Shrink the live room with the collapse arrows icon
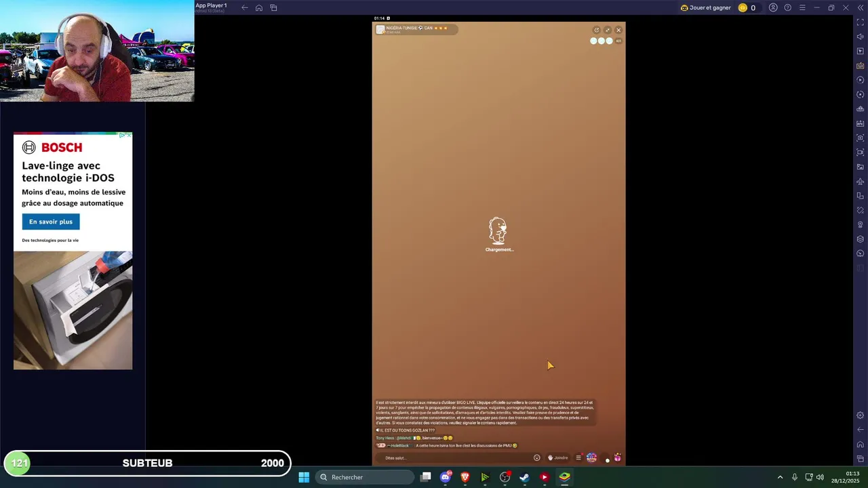This screenshot has width=868, height=488. 608,30
